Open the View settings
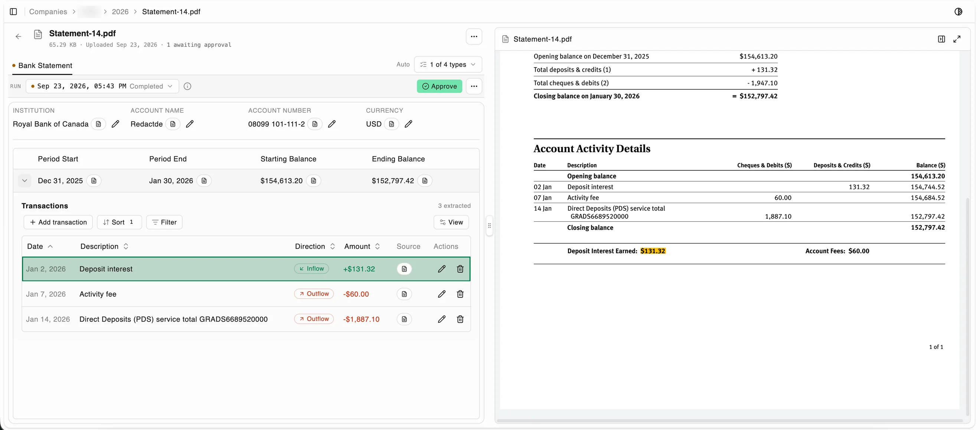980x430 pixels. click(x=451, y=222)
